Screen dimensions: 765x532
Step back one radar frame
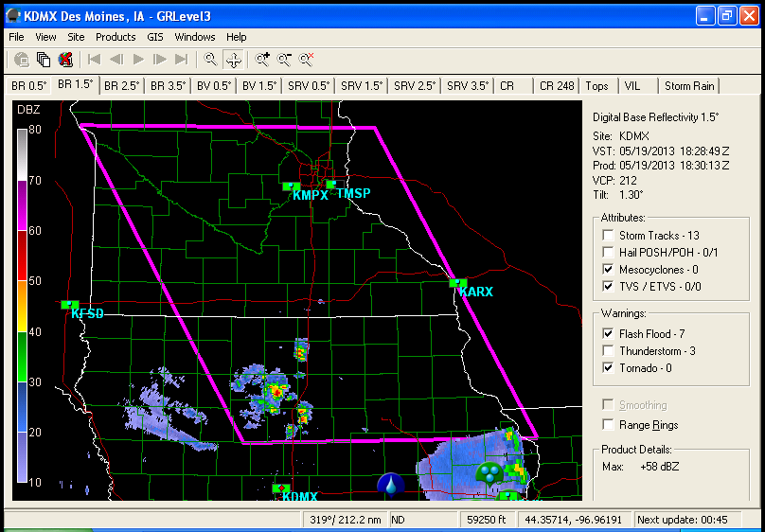pos(116,60)
